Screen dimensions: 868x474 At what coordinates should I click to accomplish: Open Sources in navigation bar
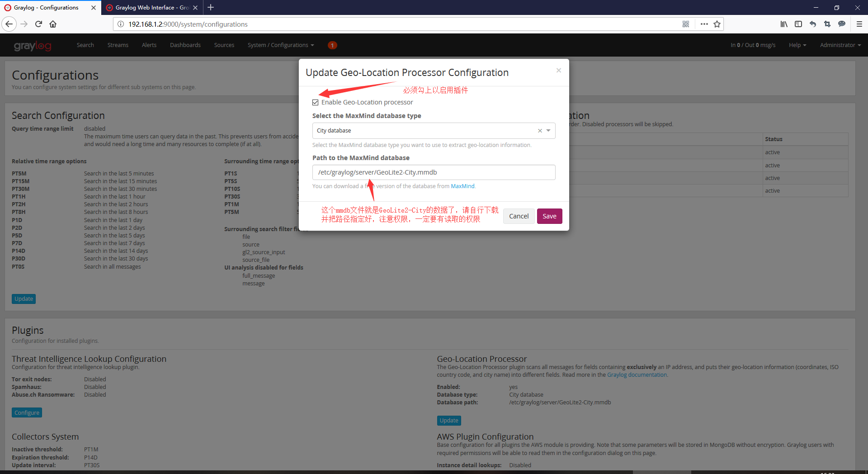coord(224,45)
